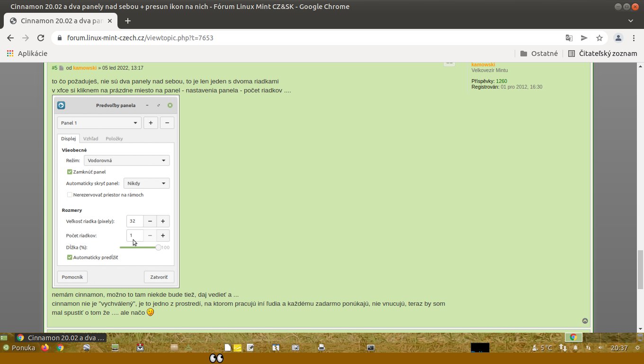Screen dimensions: 644x364
Task: Open the Ponuka menu
Action: pos(19,347)
